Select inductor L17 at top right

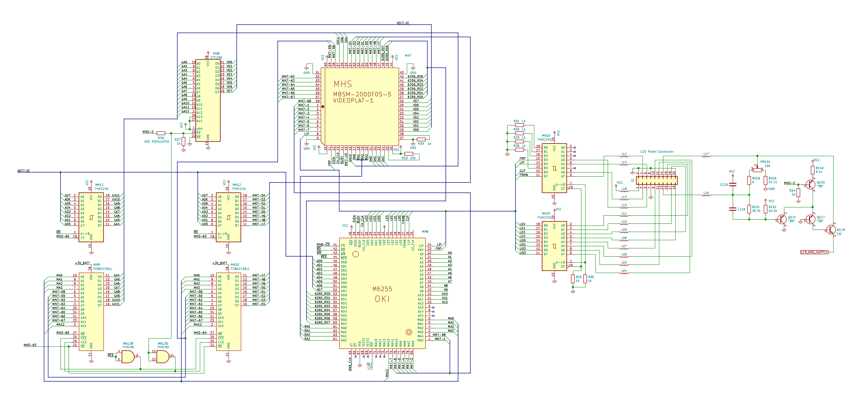(706, 156)
